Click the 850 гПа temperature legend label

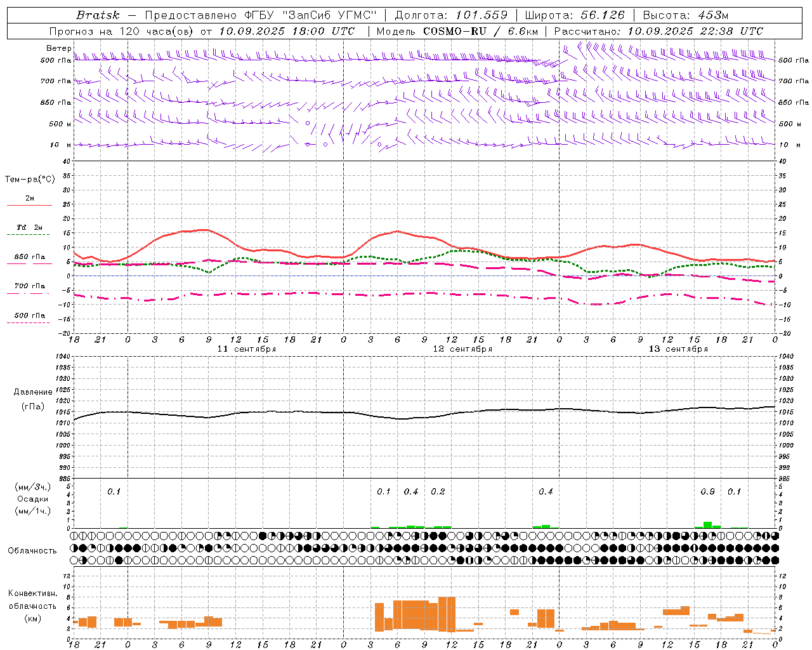30,257
